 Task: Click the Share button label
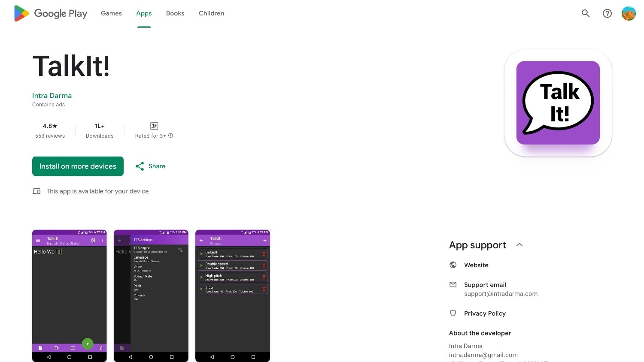[157, 166]
